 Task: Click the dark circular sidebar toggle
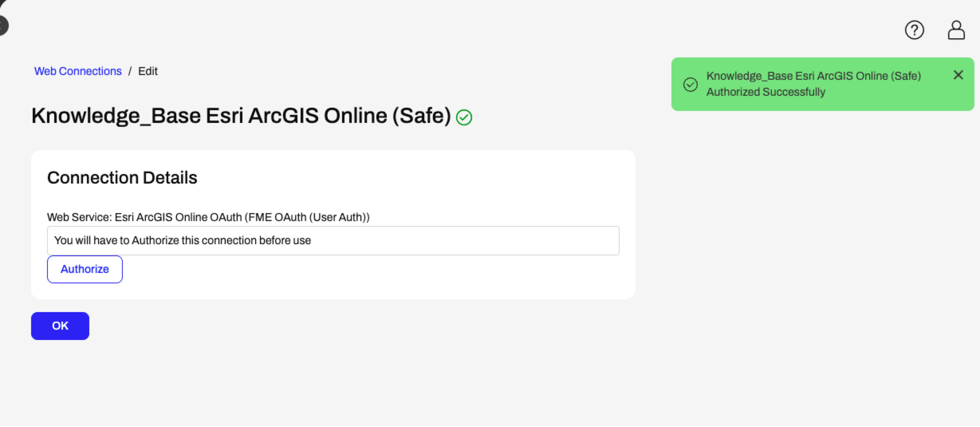coord(4,26)
